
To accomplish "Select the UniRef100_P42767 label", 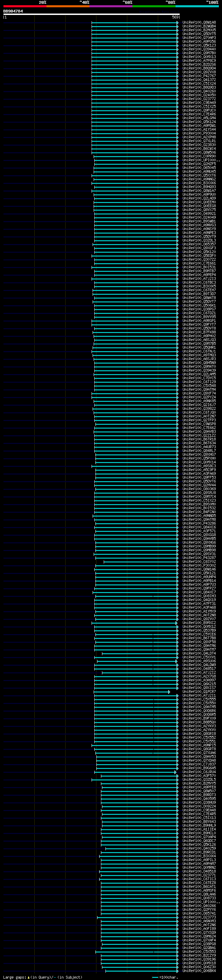I will 199,76.
